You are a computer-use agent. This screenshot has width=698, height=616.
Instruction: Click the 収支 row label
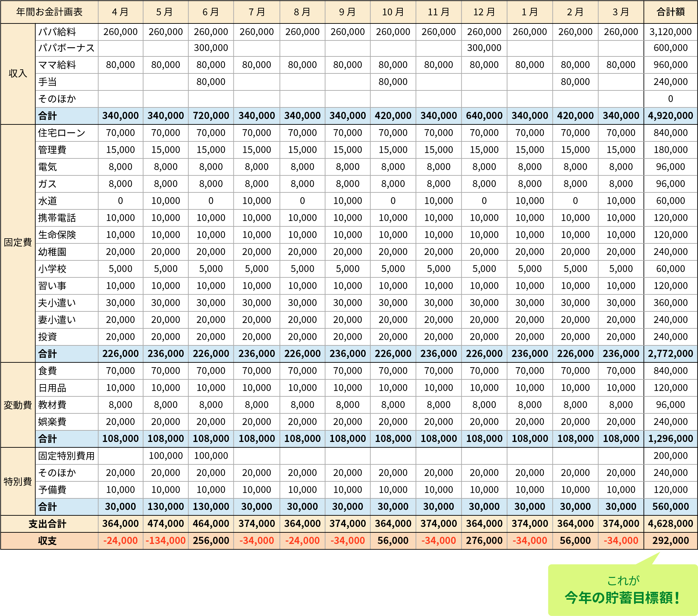(48, 541)
